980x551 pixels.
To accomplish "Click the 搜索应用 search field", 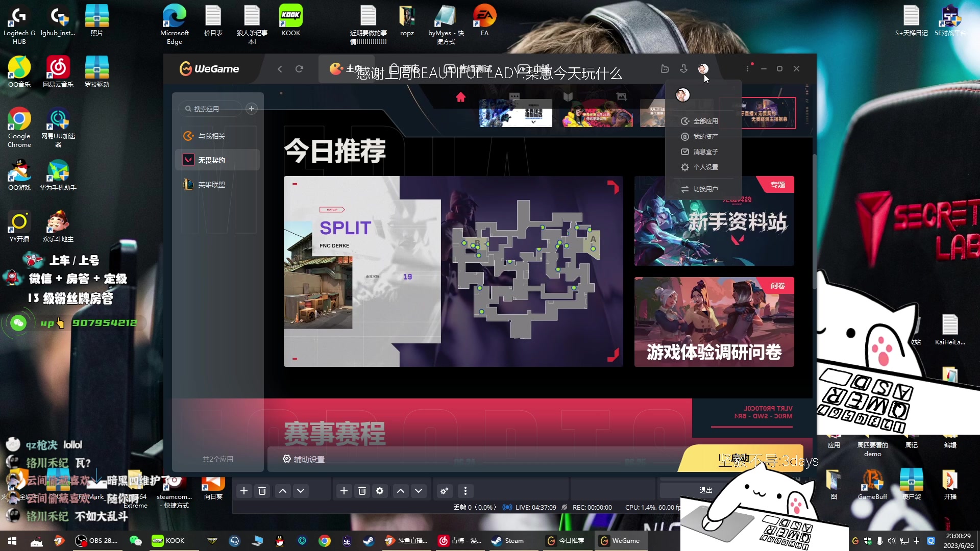I will (211, 109).
